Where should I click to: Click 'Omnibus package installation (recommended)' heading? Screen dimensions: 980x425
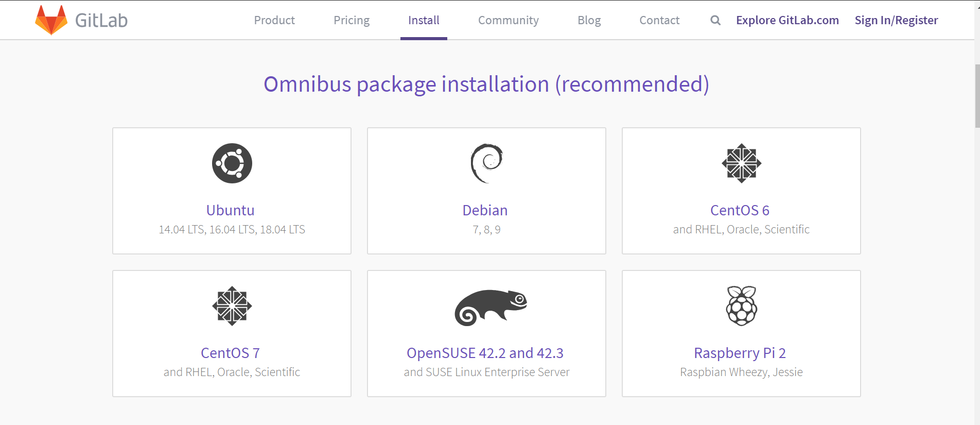tap(486, 84)
